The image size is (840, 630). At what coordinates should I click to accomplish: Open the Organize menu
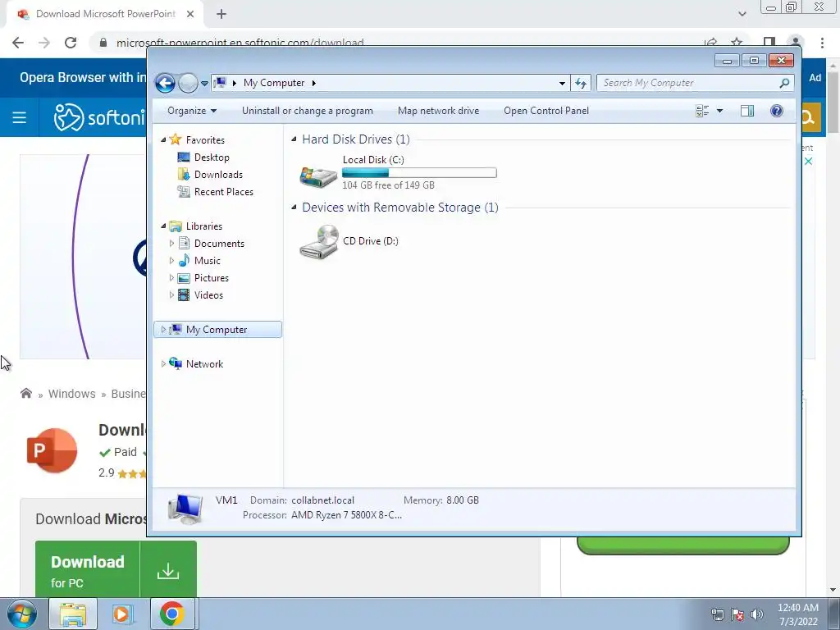(x=192, y=111)
